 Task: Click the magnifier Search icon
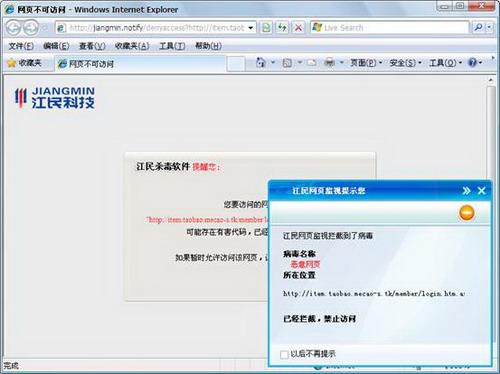(478, 27)
